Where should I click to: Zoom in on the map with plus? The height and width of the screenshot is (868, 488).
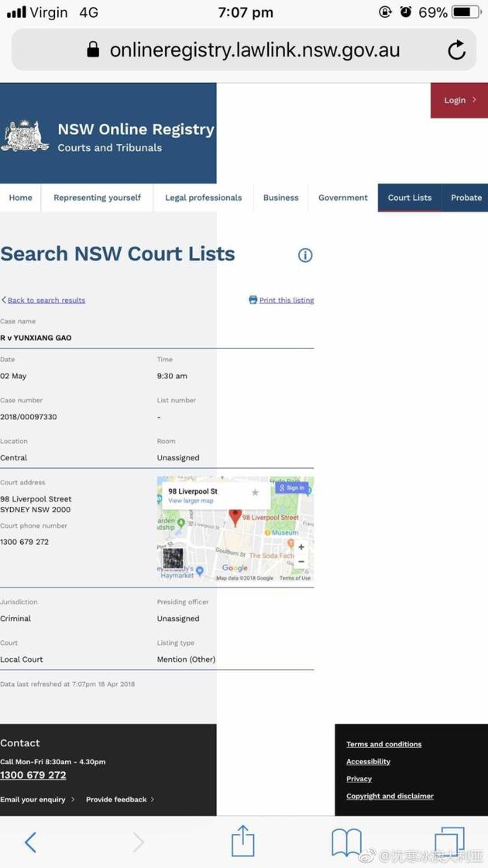[x=301, y=547]
